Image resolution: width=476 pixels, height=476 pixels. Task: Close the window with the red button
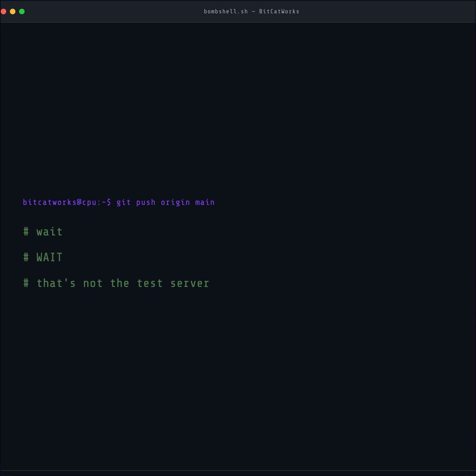pyautogui.click(x=4, y=12)
